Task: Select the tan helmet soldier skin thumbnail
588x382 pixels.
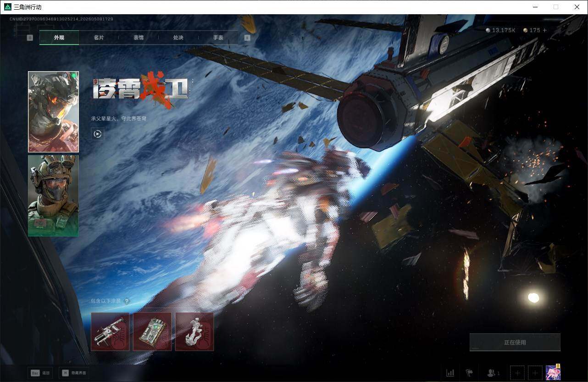Action: [x=53, y=196]
